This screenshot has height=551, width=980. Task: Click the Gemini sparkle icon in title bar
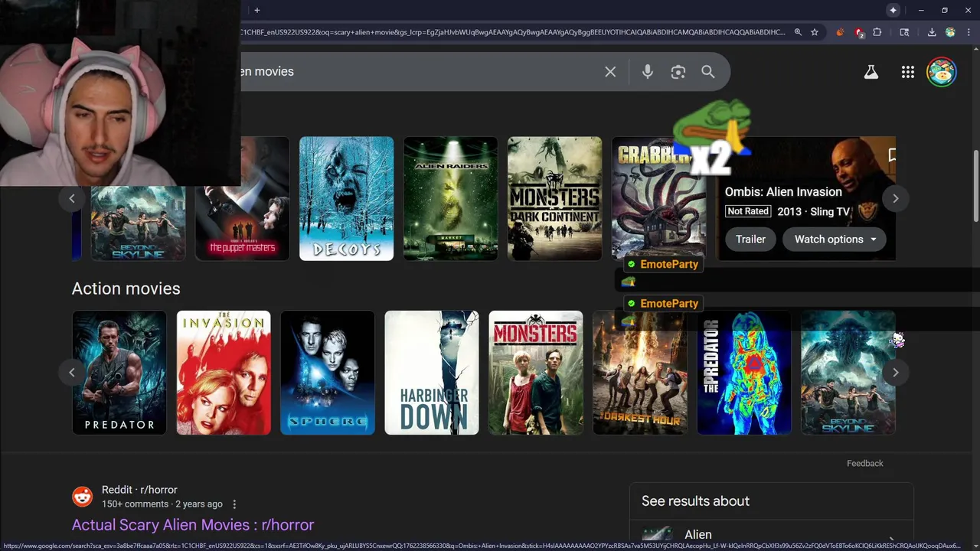893,10
